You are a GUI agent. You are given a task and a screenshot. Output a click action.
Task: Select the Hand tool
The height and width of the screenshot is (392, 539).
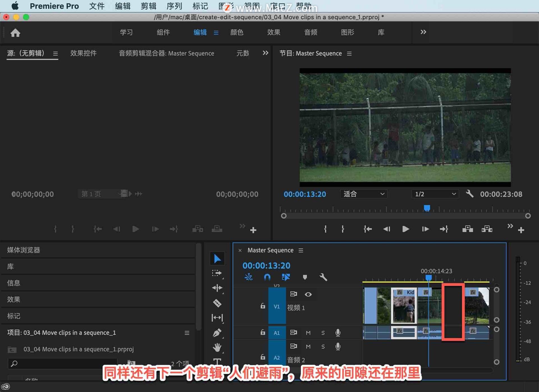tap(217, 347)
